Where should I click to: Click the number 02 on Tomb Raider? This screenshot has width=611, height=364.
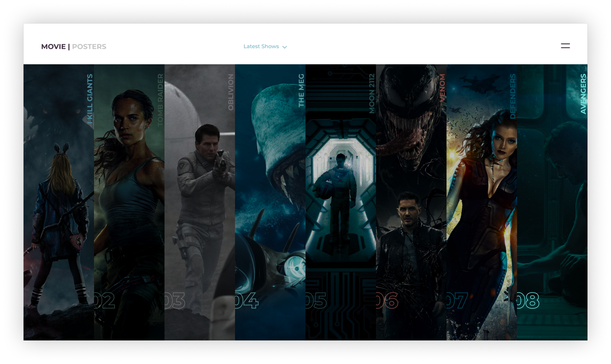(x=105, y=301)
